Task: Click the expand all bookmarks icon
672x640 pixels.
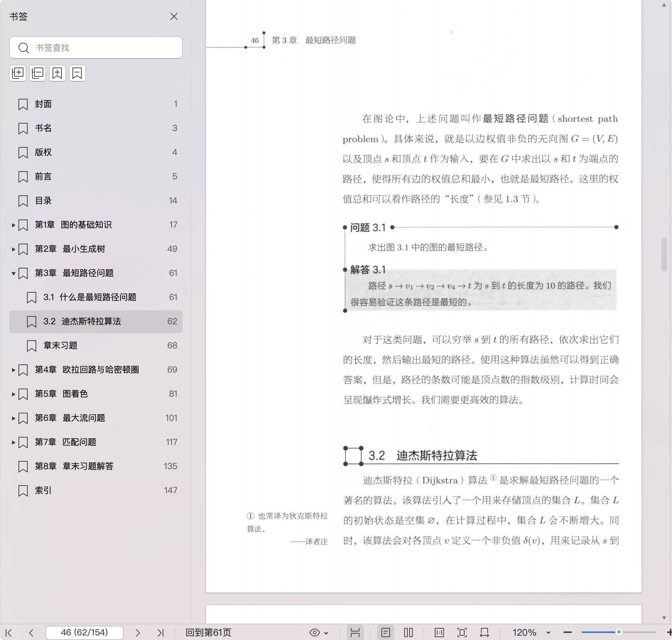Action: [18, 73]
